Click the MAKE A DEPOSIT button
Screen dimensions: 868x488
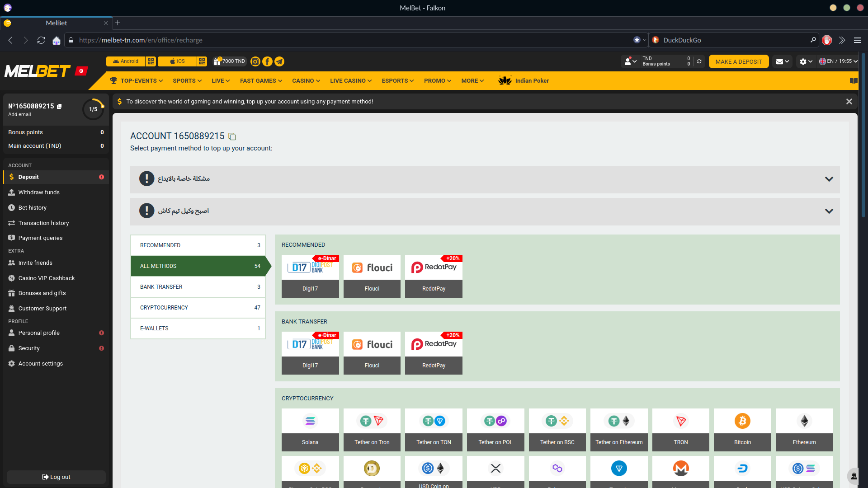[x=739, y=61]
